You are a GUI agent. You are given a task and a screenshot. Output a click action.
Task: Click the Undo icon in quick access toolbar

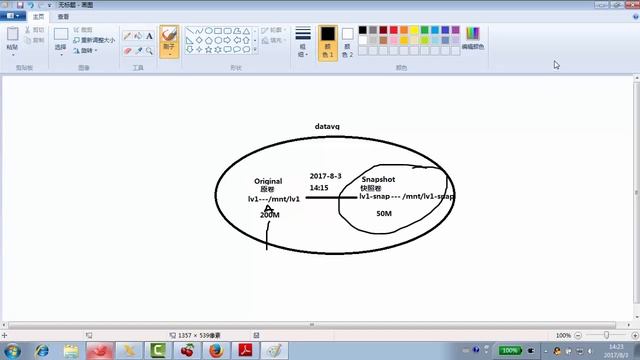[x=31, y=5]
